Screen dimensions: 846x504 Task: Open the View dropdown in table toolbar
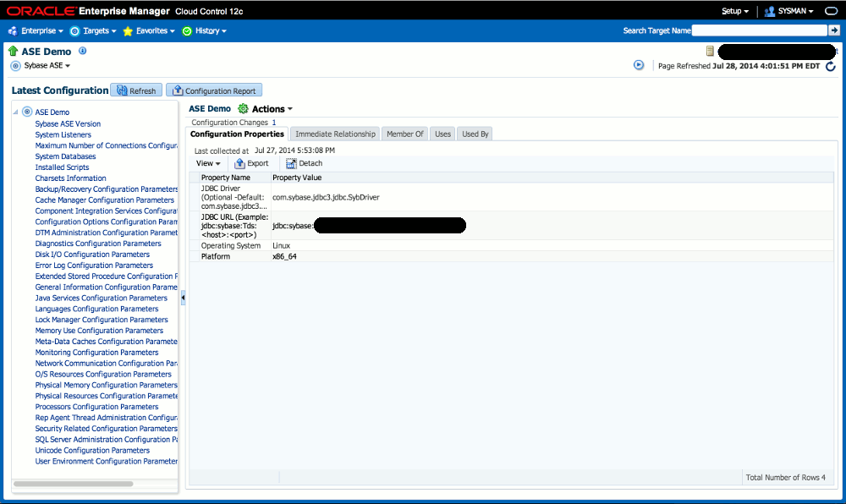(208, 163)
